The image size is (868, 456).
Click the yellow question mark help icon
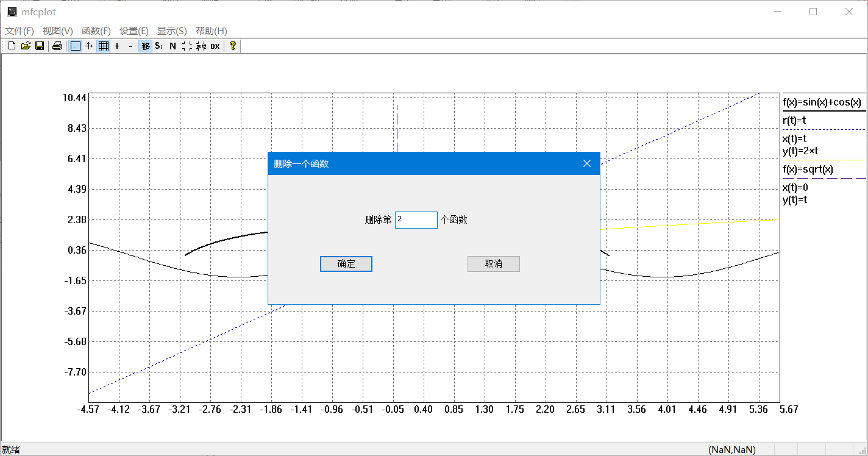point(233,46)
